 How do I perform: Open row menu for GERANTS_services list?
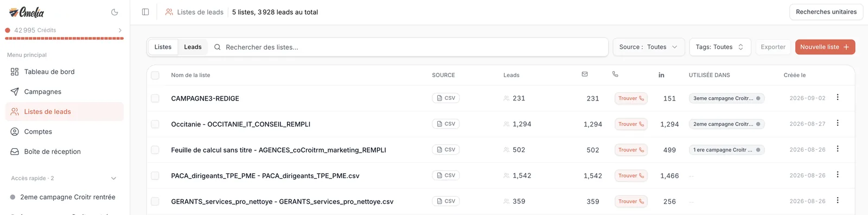[838, 200]
